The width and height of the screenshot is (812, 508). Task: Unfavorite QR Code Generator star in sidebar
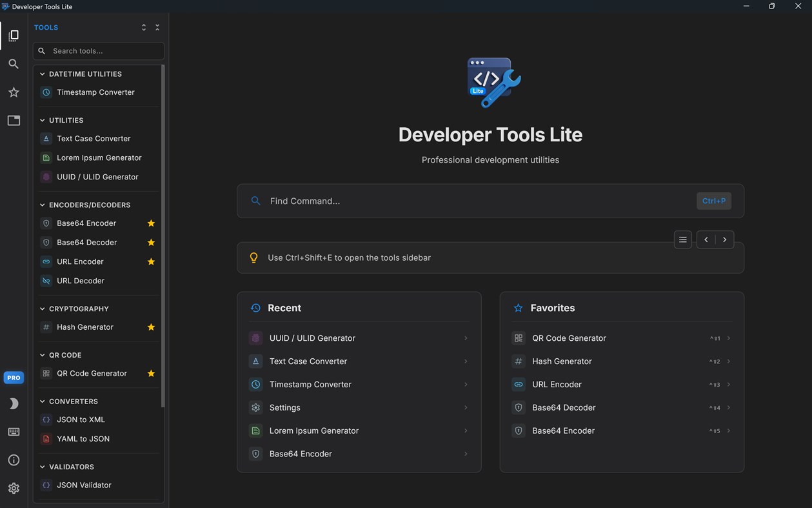pos(151,374)
